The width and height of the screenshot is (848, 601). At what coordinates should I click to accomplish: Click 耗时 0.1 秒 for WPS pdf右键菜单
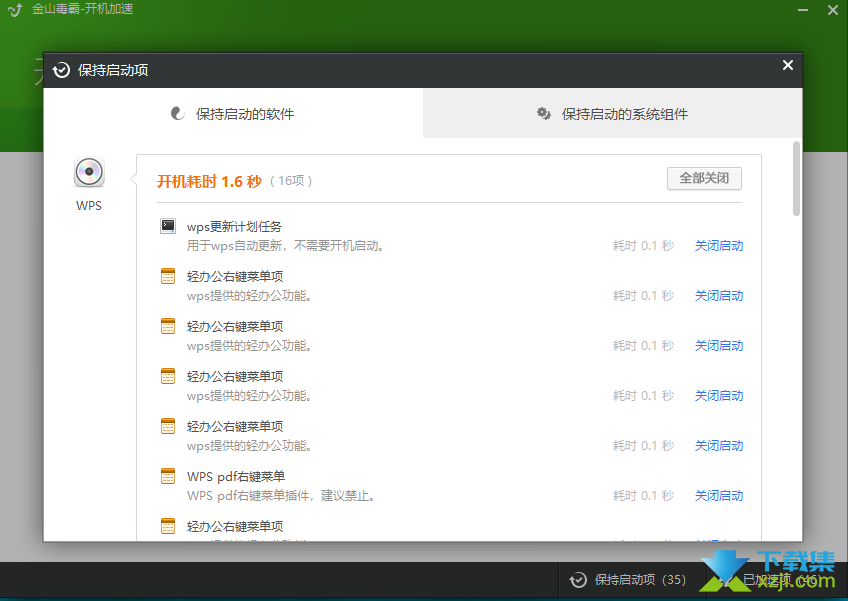click(644, 496)
